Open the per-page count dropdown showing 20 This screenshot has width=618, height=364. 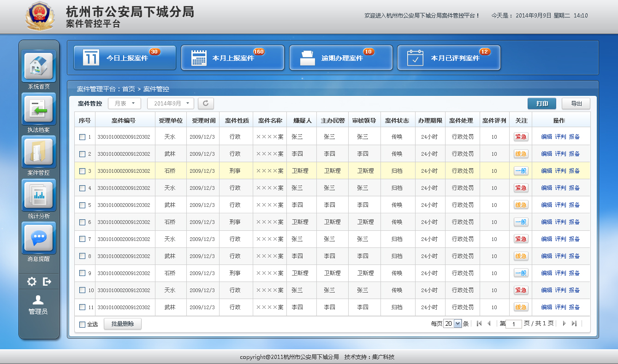pyautogui.click(x=452, y=323)
